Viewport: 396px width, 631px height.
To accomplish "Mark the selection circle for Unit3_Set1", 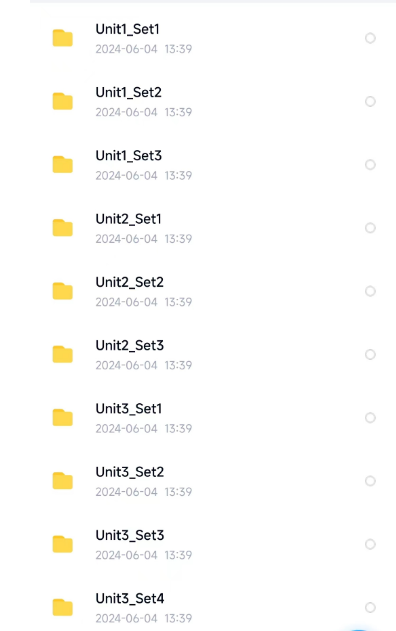I will tap(370, 417).
